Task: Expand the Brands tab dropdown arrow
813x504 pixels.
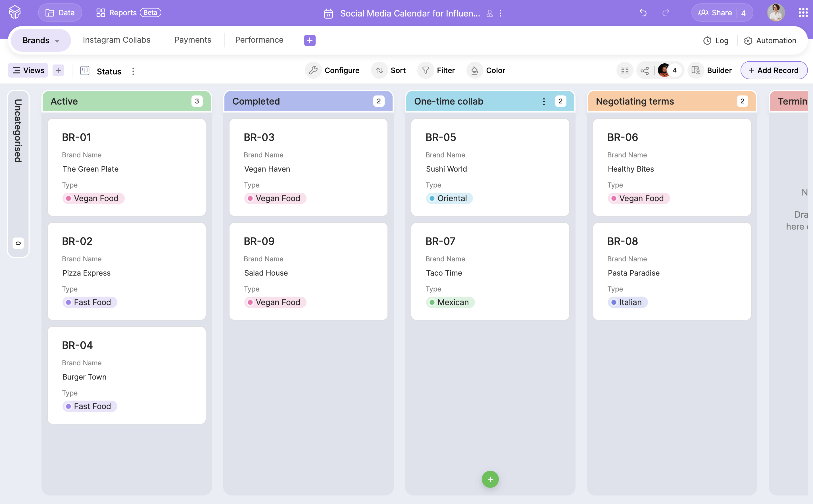Action: (x=57, y=41)
